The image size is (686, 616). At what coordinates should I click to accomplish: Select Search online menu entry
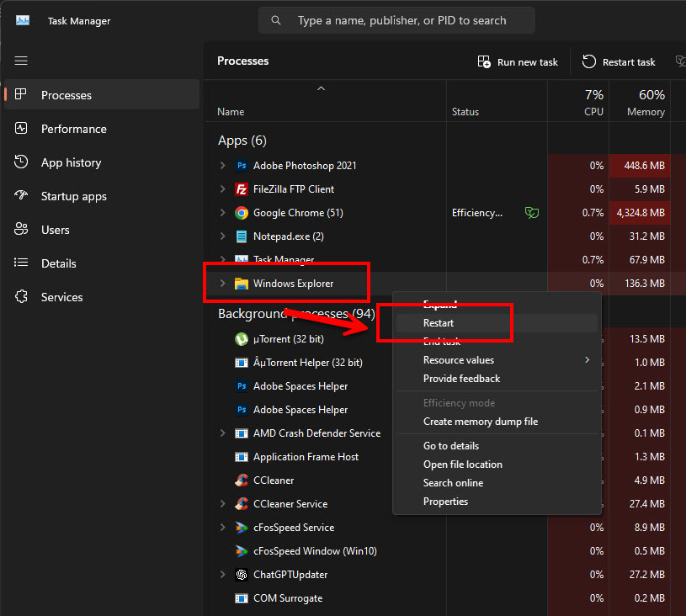click(x=497, y=483)
